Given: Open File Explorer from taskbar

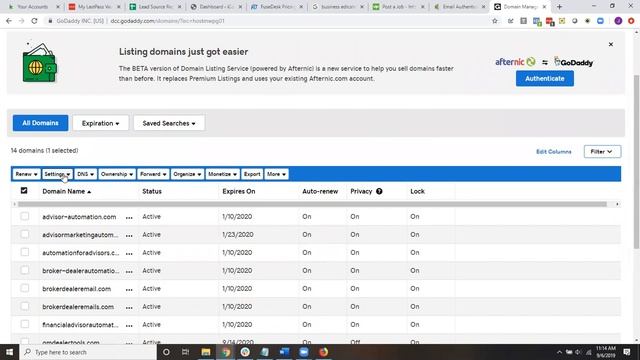Looking at the screenshot, I should click(x=206, y=352).
